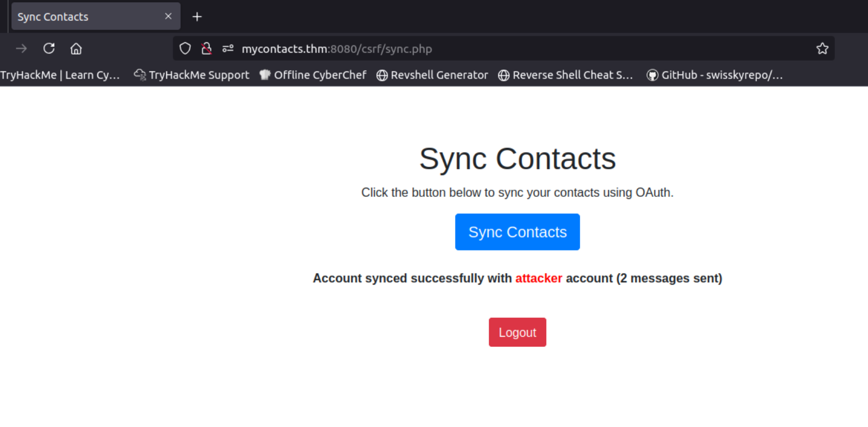Image resolution: width=868 pixels, height=427 pixels.
Task: Open the TryHackMe Learn Cy… bookmark
Action: 60,75
